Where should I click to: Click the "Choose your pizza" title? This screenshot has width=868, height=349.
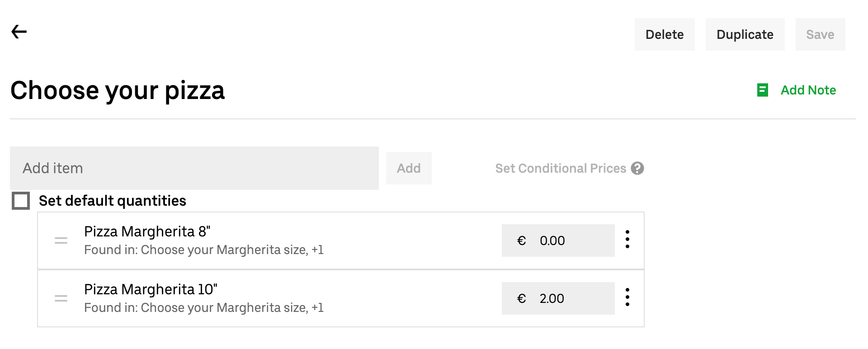[x=118, y=90]
